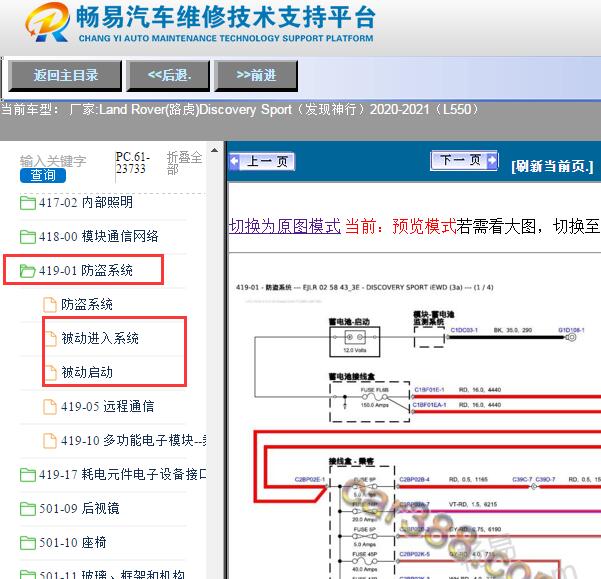Open the 417-02 内部照明 folder
The width and height of the screenshot is (601, 579).
(x=85, y=202)
